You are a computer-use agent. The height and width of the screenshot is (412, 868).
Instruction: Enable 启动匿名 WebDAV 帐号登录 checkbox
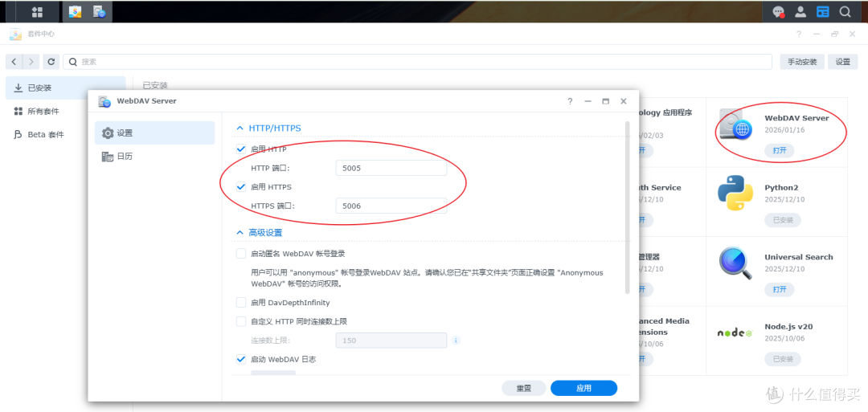click(x=241, y=253)
